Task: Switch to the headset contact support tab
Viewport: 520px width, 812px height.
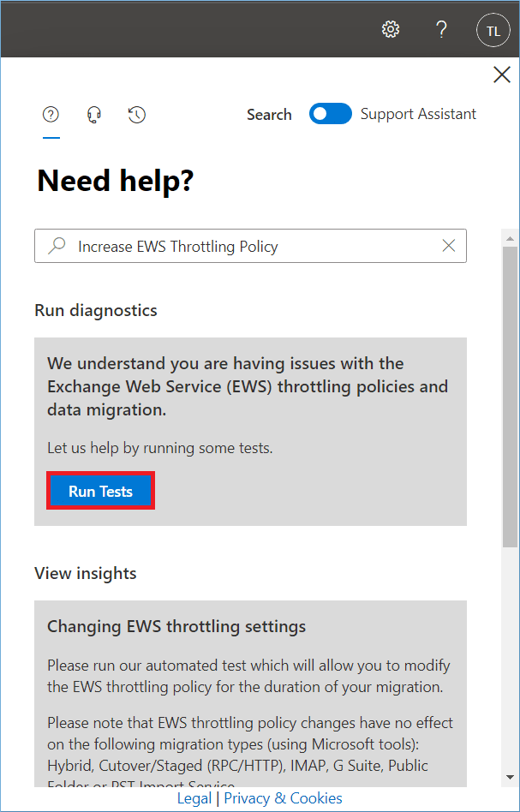Action: point(93,115)
